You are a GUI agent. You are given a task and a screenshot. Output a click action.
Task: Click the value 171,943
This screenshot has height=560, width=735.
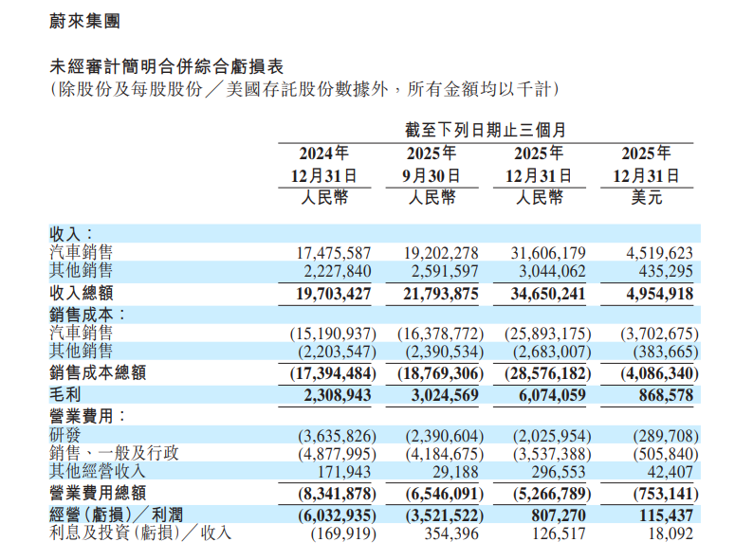(x=344, y=472)
